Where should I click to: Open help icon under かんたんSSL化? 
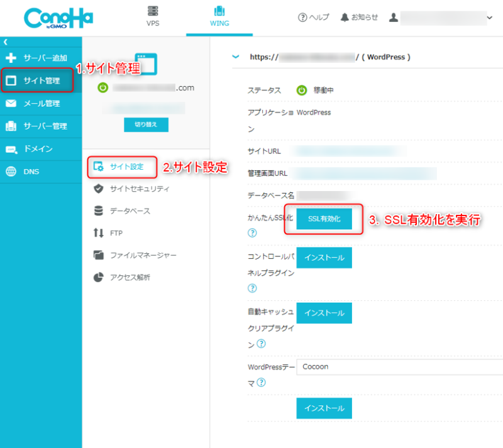pos(252,233)
